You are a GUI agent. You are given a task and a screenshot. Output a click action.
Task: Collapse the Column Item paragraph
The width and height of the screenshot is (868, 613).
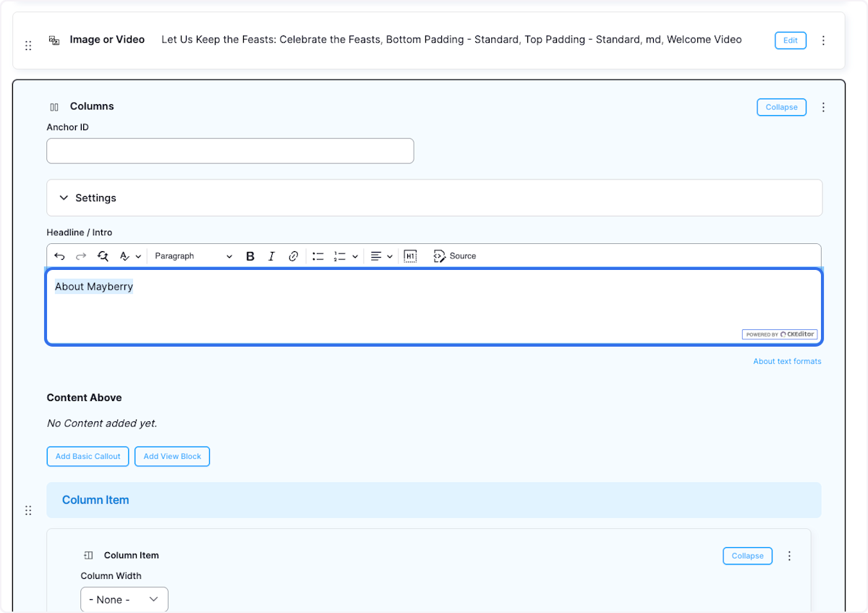point(747,556)
